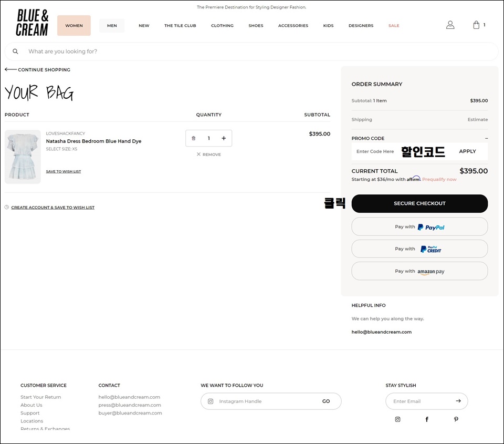This screenshot has width=504, height=444.
Task: Click the LOVESHACKFANCY brand name
Action: point(66,133)
